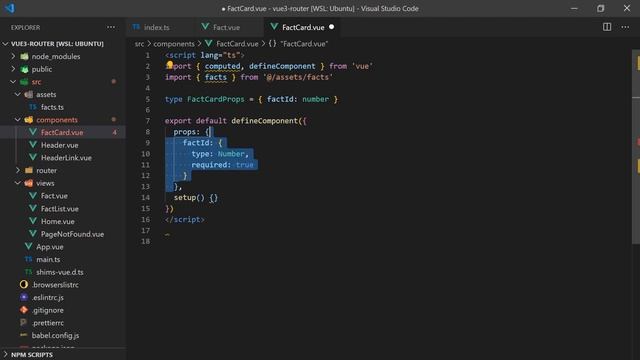640x360 pixels.
Task: Open HeaderLink.vue from components
Action: pyautogui.click(x=66, y=158)
